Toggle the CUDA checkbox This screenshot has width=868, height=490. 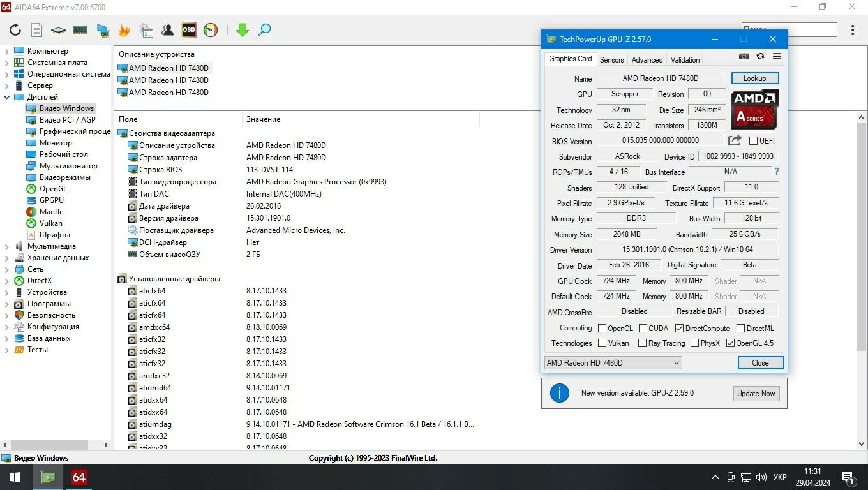coord(642,329)
